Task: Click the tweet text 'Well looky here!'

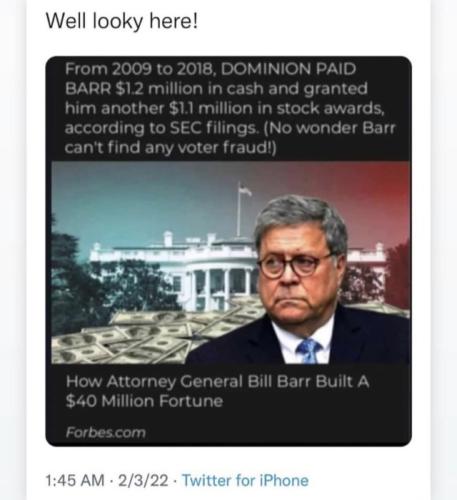Action: (122, 21)
